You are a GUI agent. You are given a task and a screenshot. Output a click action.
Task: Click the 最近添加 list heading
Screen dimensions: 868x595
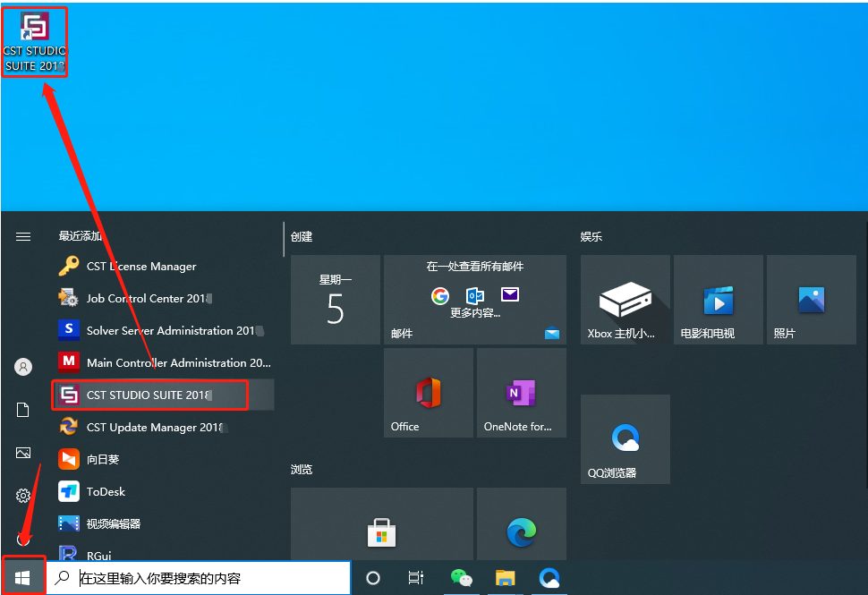(81, 236)
